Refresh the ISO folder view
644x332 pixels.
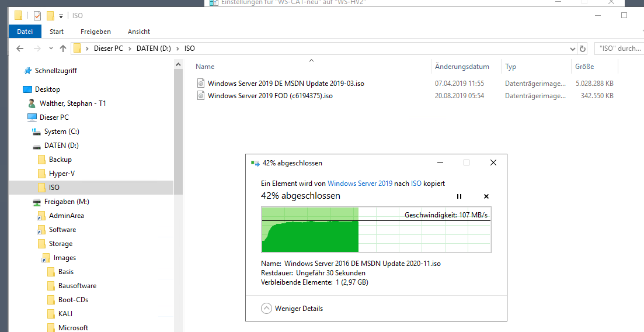coord(582,49)
